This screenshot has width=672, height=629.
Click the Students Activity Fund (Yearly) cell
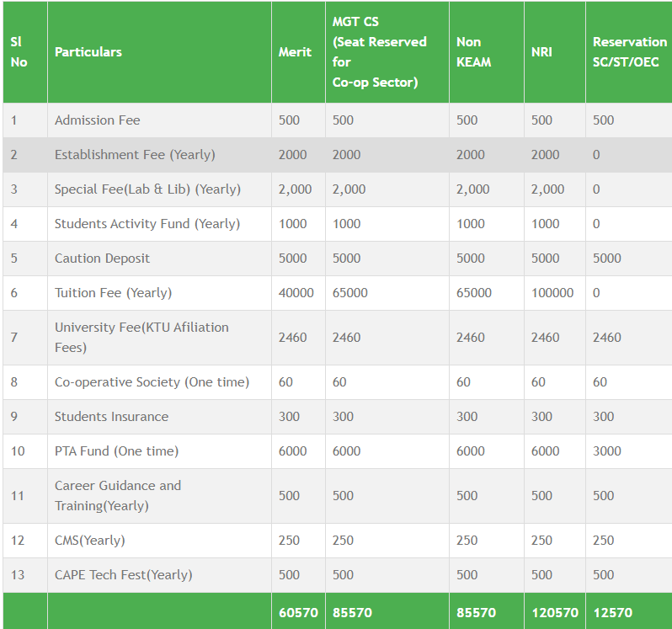tap(147, 224)
